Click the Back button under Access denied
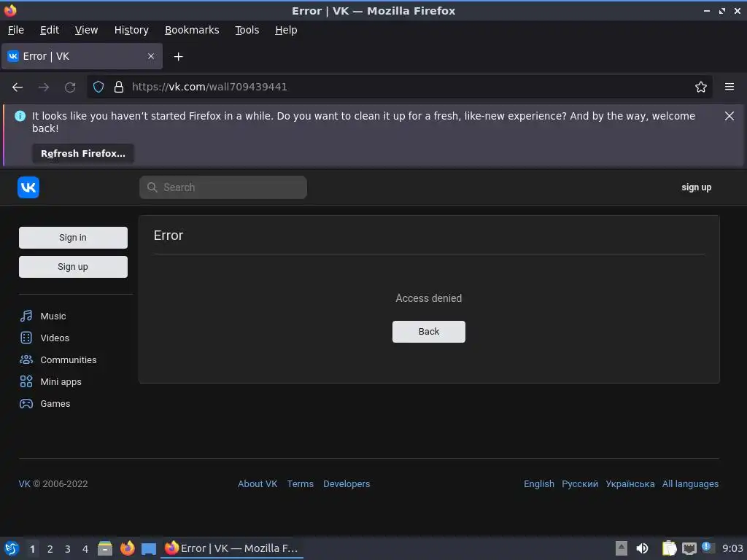The height and width of the screenshot is (560, 747). (x=429, y=332)
